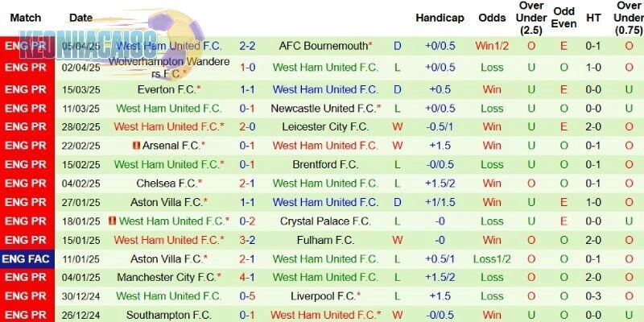The image size is (644, 322).
Task: Open the Crystal Palace F.C. team link
Action: coord(325,221)
